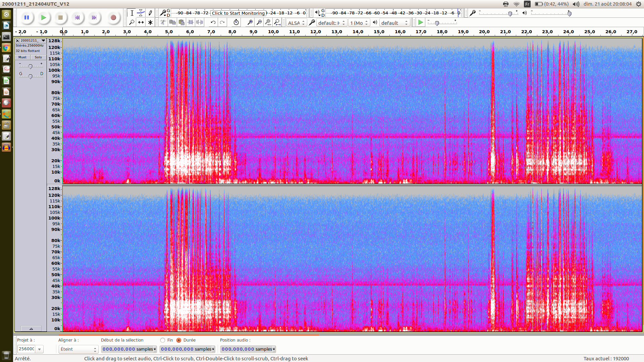The image size is (644, 362).
Task: Open the Sync-Lock stopwatch tool
Action: click(x=236, y=22)
